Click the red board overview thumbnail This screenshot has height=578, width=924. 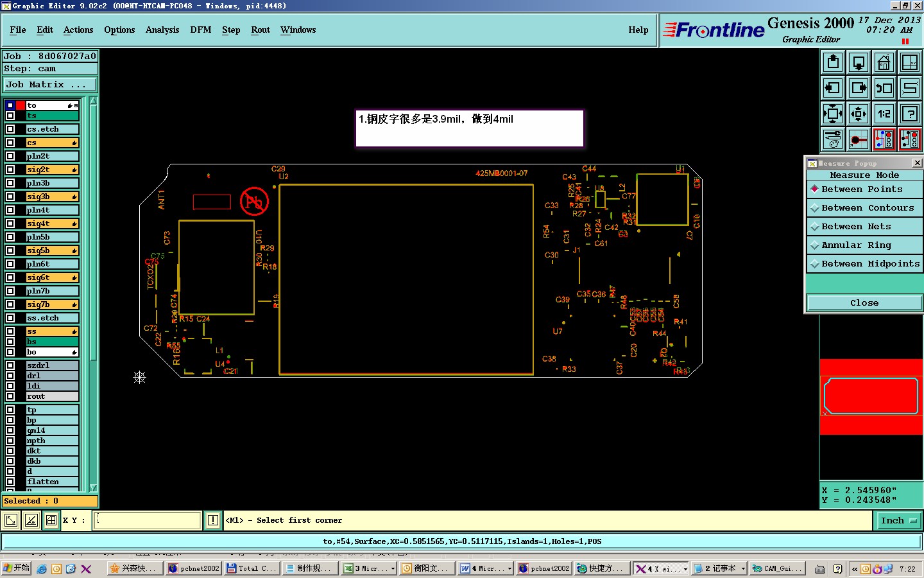[x=871, y=396]
